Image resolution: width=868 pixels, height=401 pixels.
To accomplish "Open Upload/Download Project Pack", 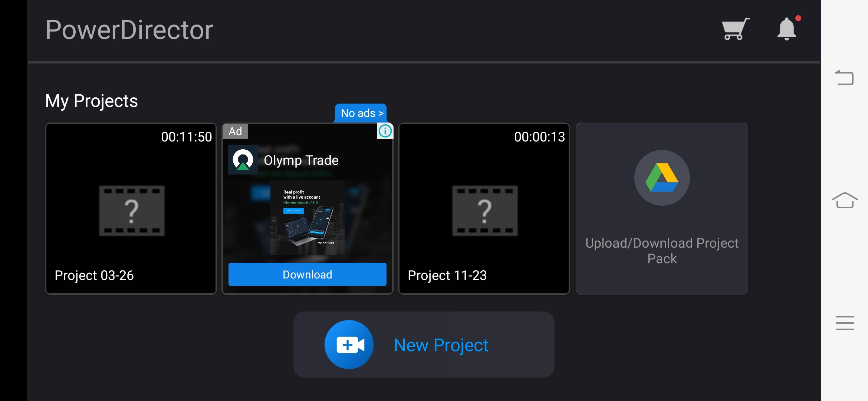I will click(x=662, y=209).
